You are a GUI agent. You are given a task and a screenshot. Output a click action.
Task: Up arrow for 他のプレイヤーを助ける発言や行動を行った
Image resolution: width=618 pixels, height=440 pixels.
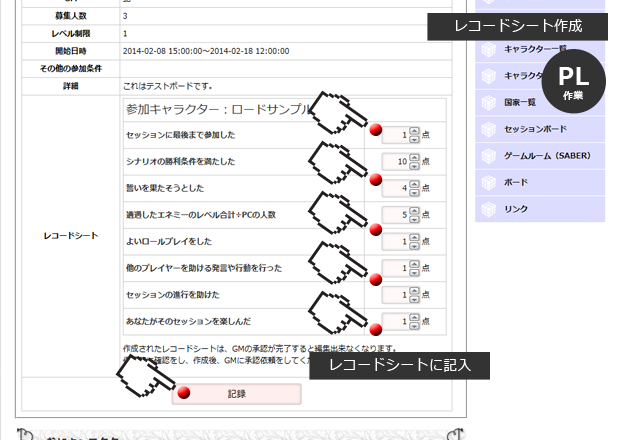point(414,264)
